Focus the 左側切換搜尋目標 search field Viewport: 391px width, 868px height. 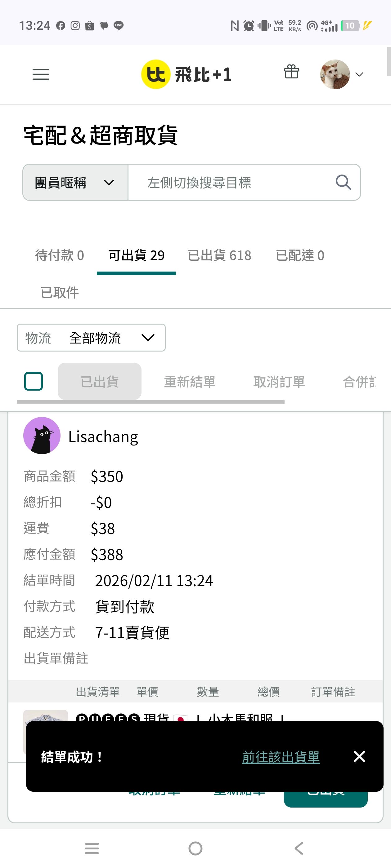point(229,183)
